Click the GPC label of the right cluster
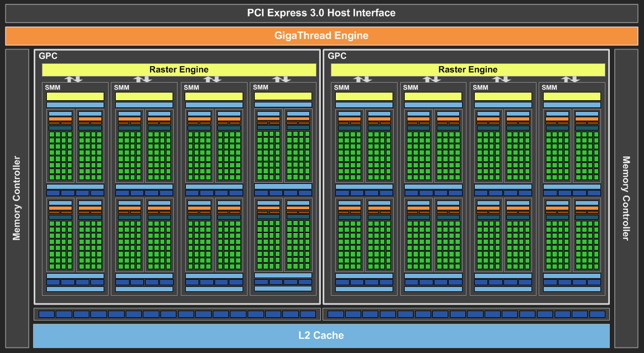This screenshot has height=353, width=644. point(337,56)
